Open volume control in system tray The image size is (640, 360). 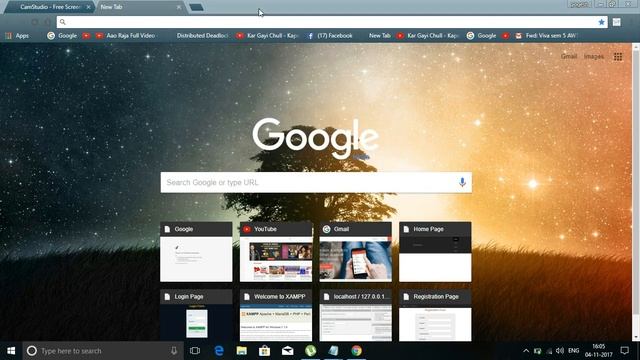[560, 351]
